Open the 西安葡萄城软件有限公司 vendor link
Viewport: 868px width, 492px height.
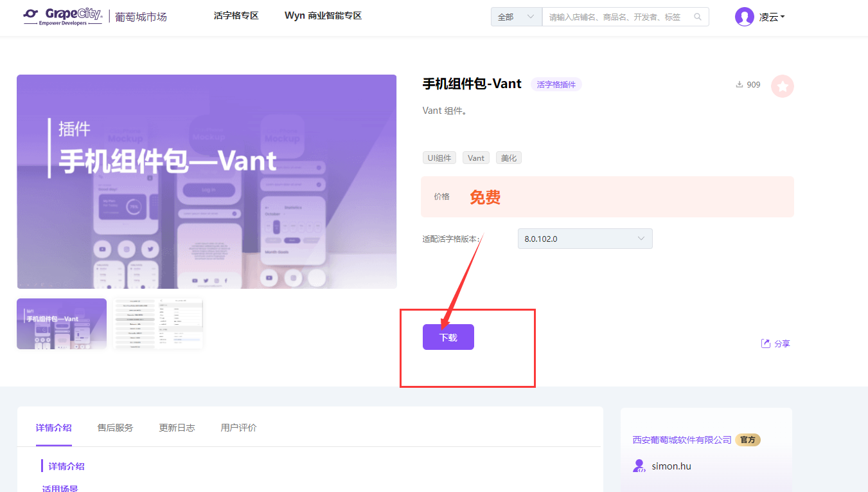point(682,440)
